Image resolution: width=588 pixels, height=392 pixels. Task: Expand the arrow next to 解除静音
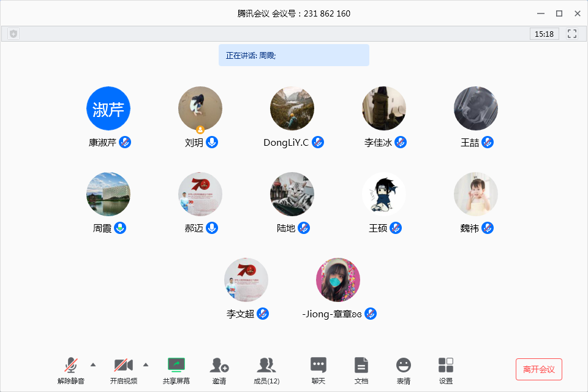tap(93, 364)
